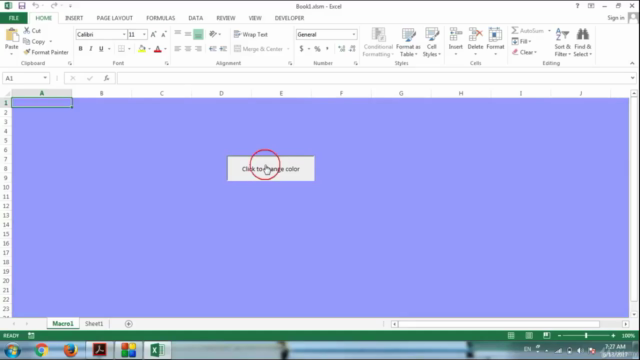Apply comma style
640x360 pixels.
(x=327, y=49)
